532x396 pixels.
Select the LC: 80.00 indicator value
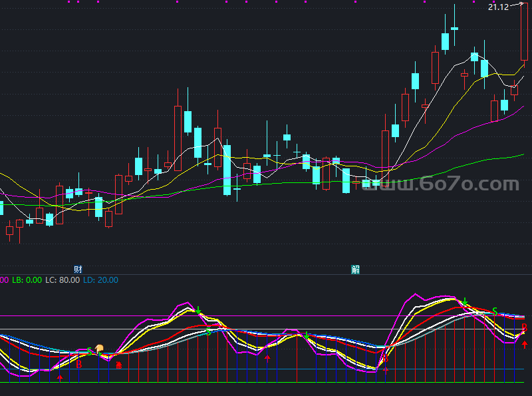[63, 280]
